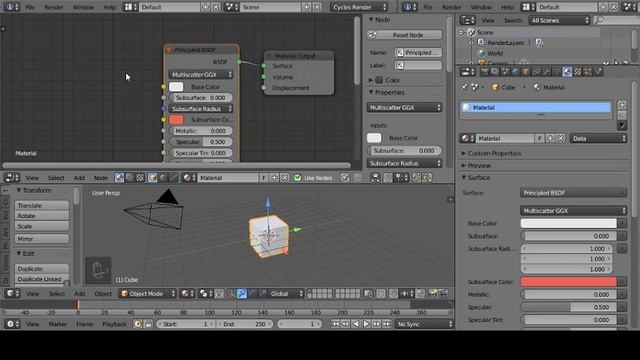Open the Object properties tab

click(526, 72)
